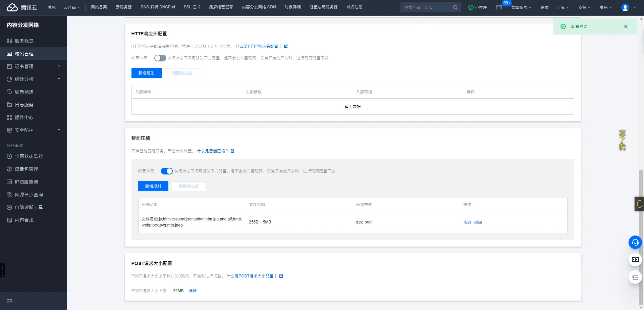Switch to 对象存储 in the top navigation
The width and height of the screenshot is (644, 310).
pyautogui.click(x=292, y=7)
